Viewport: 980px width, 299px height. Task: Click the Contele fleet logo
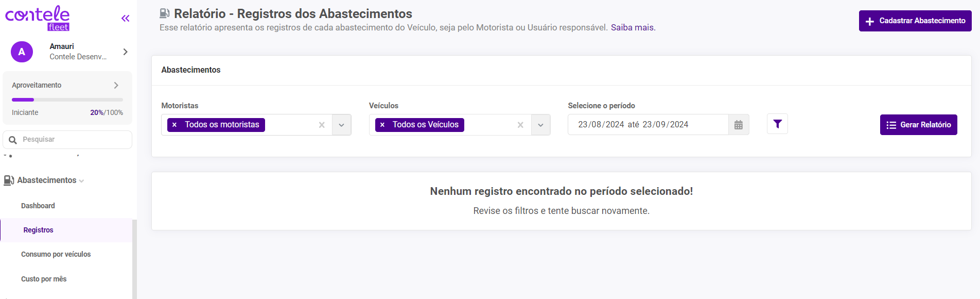click(x=38, y=19)
